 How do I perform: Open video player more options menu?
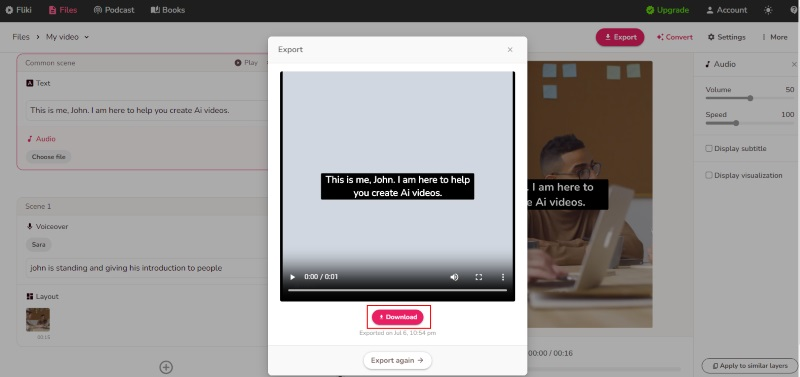503,277
